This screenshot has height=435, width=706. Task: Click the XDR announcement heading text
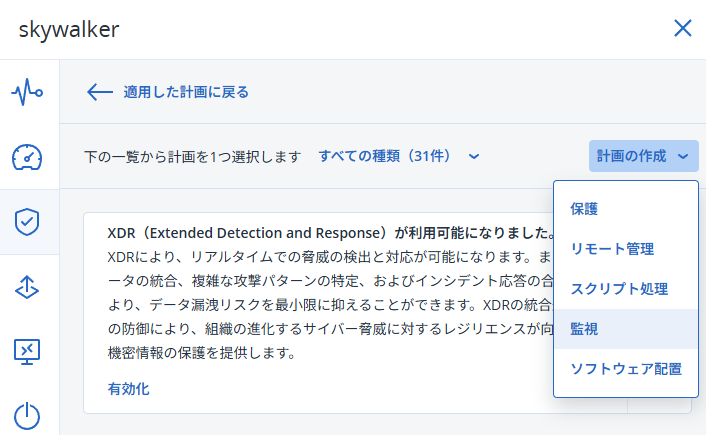click(x=332, y=233)
